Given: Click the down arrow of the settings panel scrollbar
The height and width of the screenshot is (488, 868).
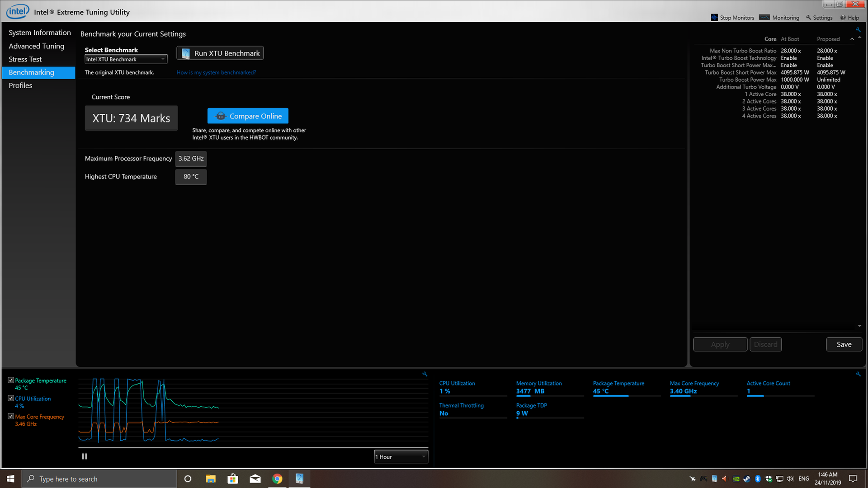Looking at the screenshot, I should 859,326.
